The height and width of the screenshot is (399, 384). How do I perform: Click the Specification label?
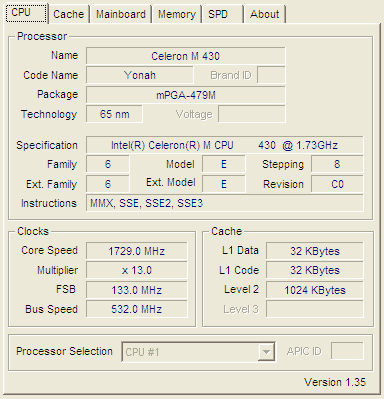point(47,145)
